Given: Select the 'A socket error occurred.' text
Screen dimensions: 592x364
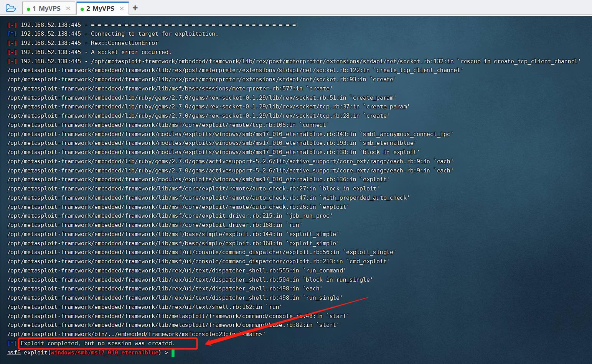Looking at the screenshot, I should tap(131, 52).
